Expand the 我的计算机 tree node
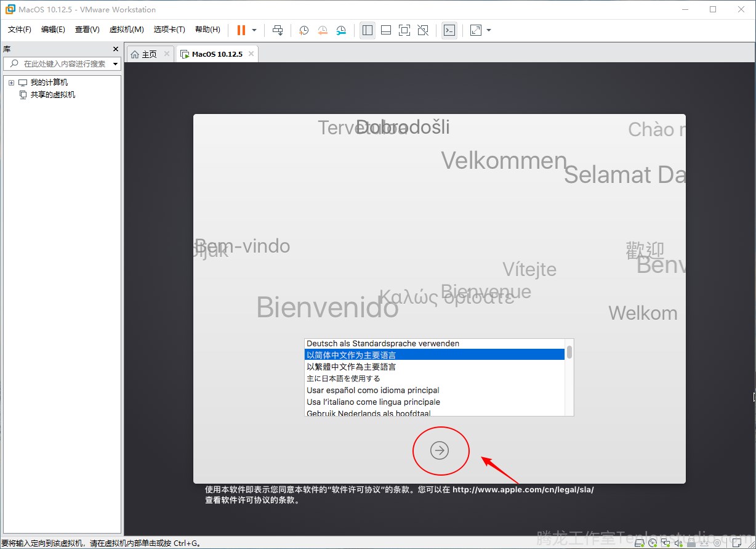The width and height of the screenshot is (756, 549). (x=11, y=83)
